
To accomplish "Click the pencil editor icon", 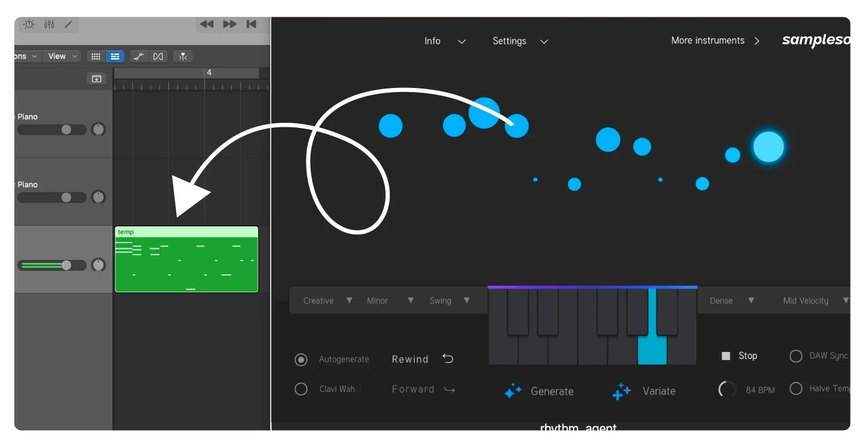I will point(68,24).
